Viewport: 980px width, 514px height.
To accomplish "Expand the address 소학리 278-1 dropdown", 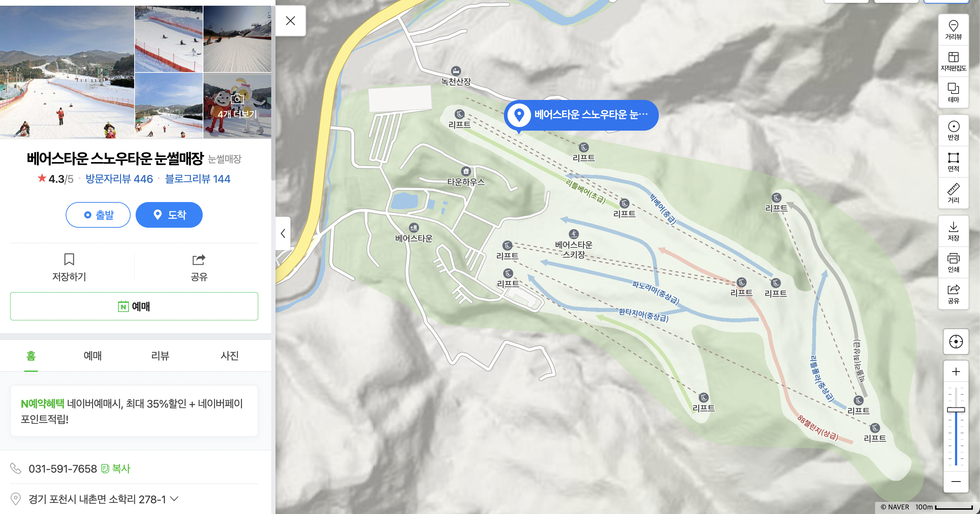I will pyautogui.click(x=174, y=498).
